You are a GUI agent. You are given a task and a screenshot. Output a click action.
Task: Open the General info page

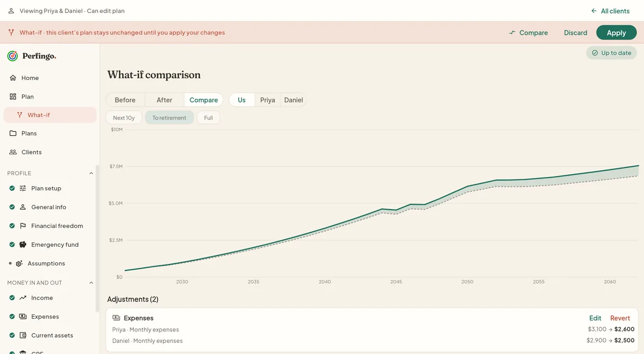pos(50,207)
